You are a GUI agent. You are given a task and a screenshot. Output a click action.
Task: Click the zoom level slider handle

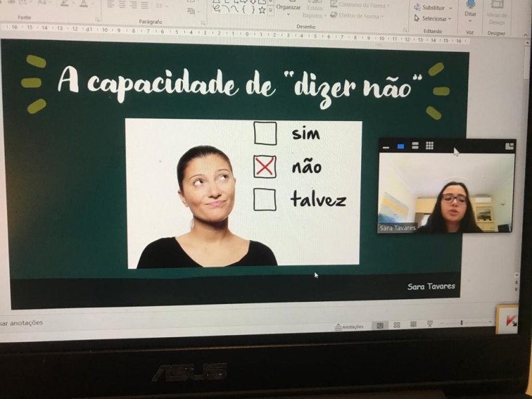point(462,323)
